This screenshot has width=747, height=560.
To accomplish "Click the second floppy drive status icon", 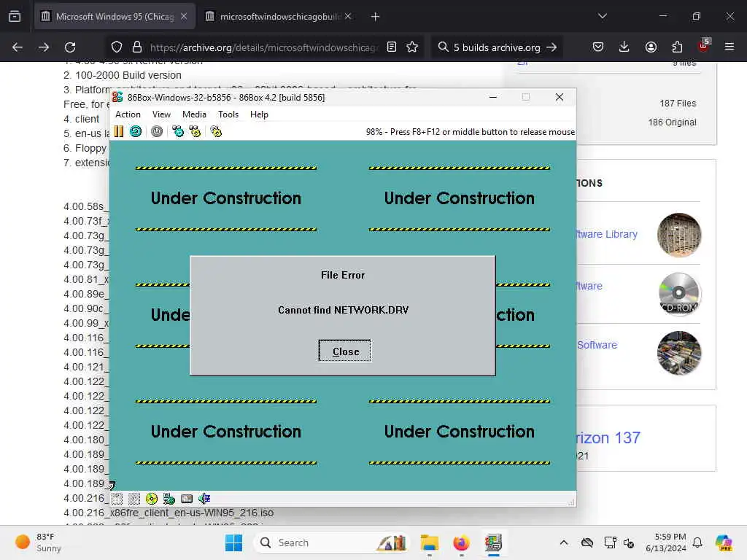I will 134,499.
